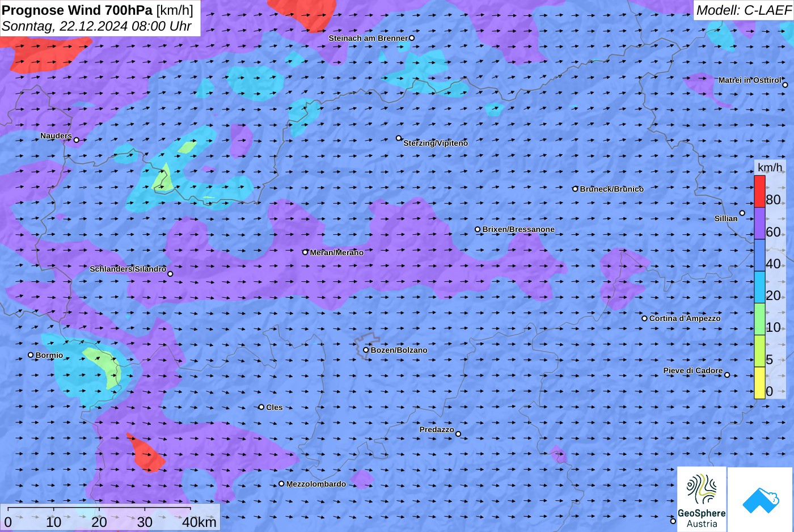Image resolution: width=794 pixels, height=532 pixels.
Task: Click the Bozen/Bolzano city marker
Action: point(366,350)
